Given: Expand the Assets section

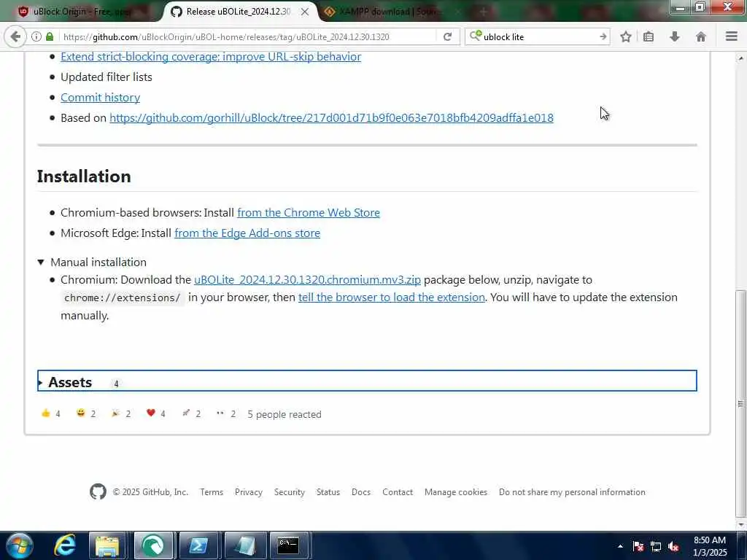Looking at the screenshot, I should [367, 381].
